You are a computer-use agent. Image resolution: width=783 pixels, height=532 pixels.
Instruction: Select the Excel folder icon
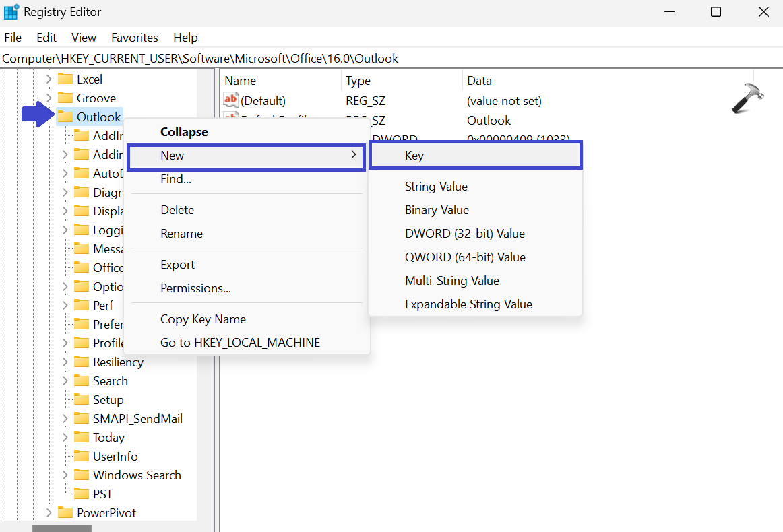(65, 79)
